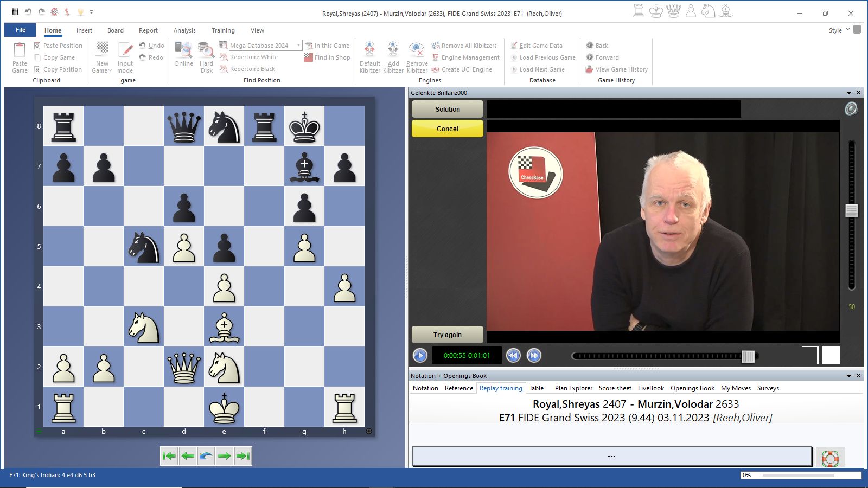Viewport: 868px width, 488px height.
Task: Start the Default Kibitzer engine
Action: 370,57
